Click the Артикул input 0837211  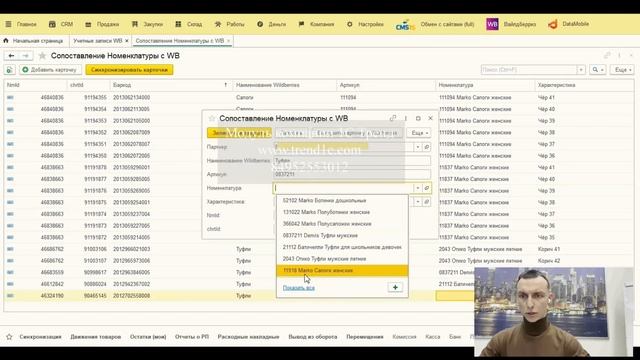click(351, 174)
